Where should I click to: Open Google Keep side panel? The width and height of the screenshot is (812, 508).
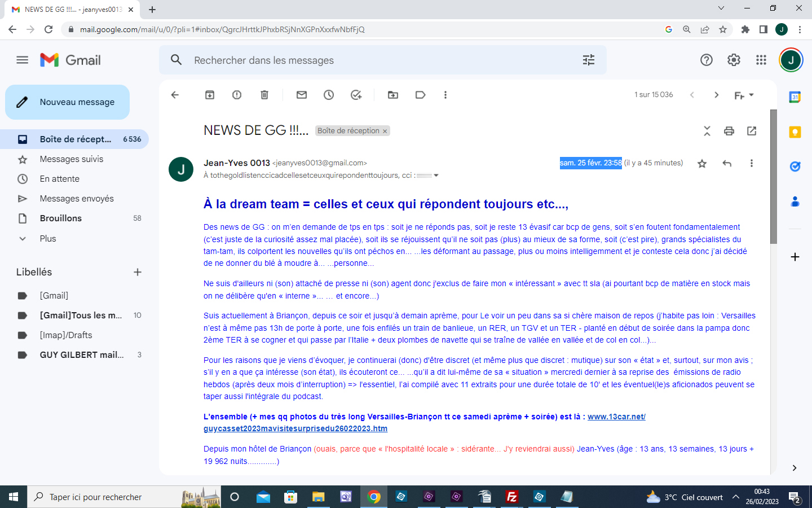795,132
